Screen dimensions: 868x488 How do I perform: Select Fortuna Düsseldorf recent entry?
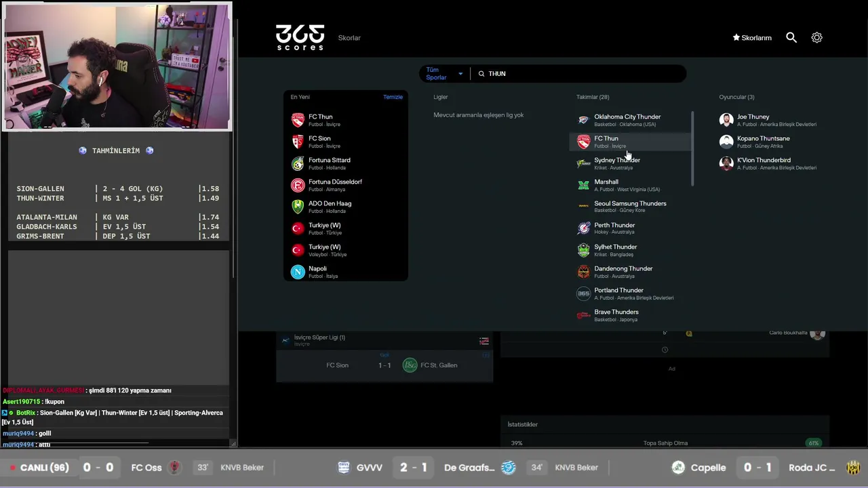click(x=346, y=185)
